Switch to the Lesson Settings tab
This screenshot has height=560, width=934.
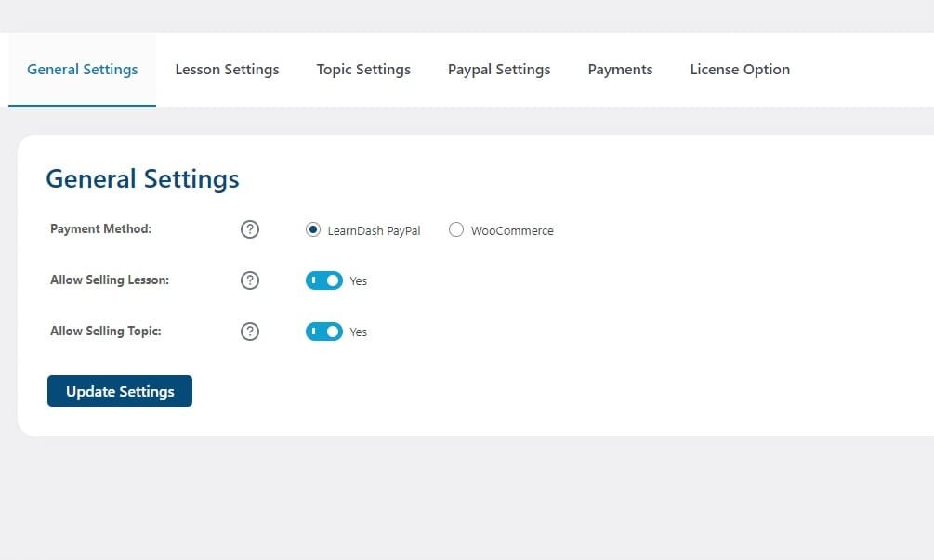pyautogui.click(x=227, y=70)
